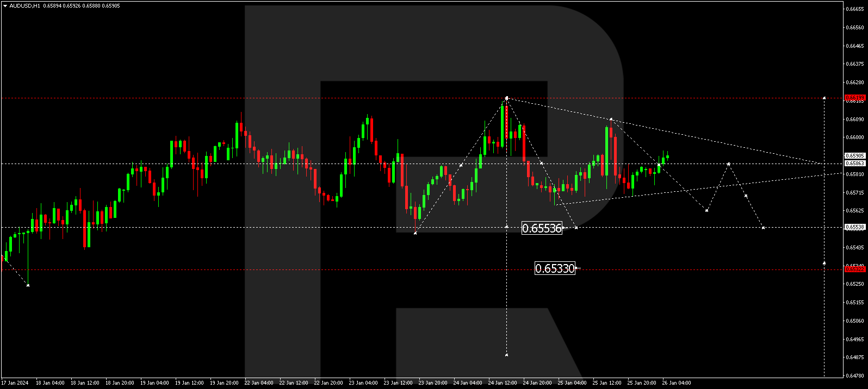
Task: Click the 18 Jan 20:00 time label
Action: click(x=120, y=383)
